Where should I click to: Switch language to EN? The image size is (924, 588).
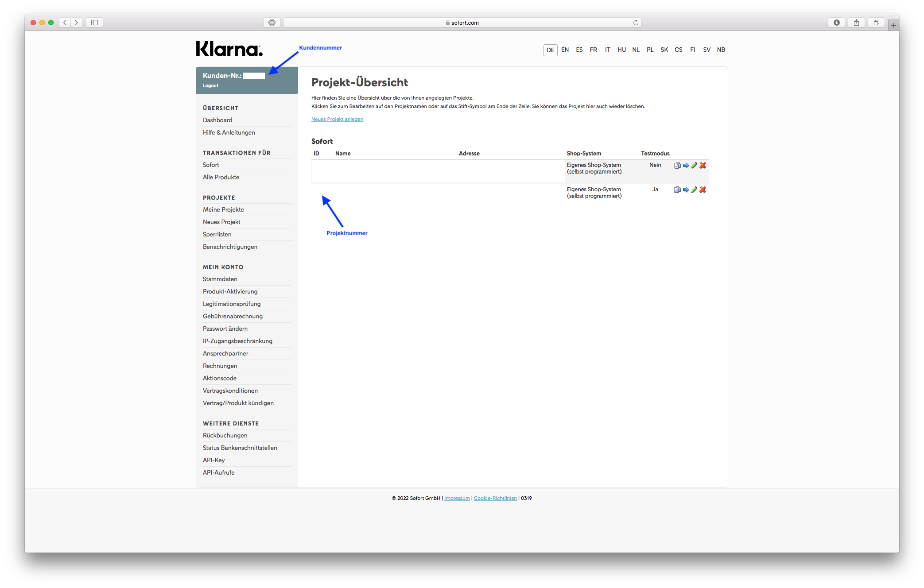pyautogui.click(x=565, y=50)
